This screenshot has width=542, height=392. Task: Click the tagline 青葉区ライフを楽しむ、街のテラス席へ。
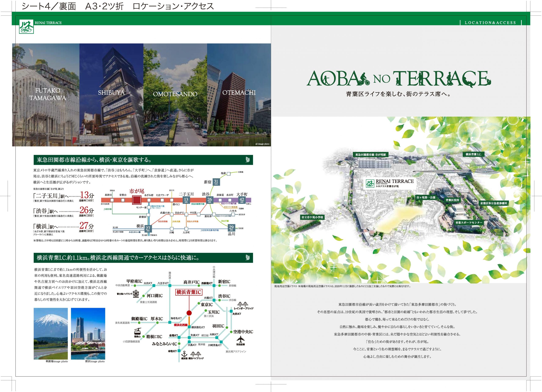pyautogui.click(x=399, y=94)
